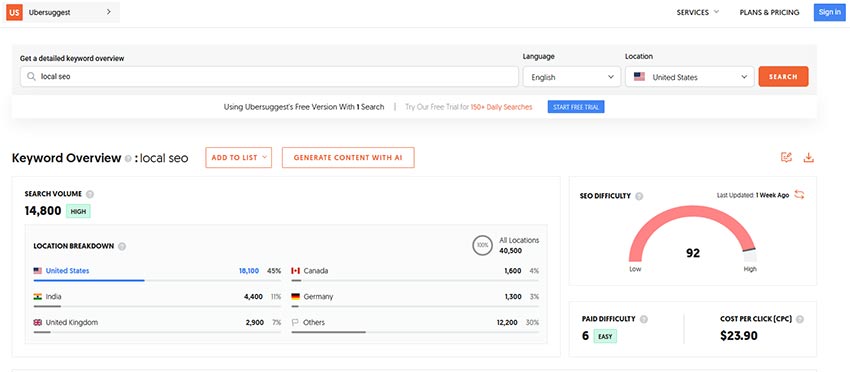Click the Cost Per Click info icon
This screenshot has height=372, width=850.
tap(800, 319)
